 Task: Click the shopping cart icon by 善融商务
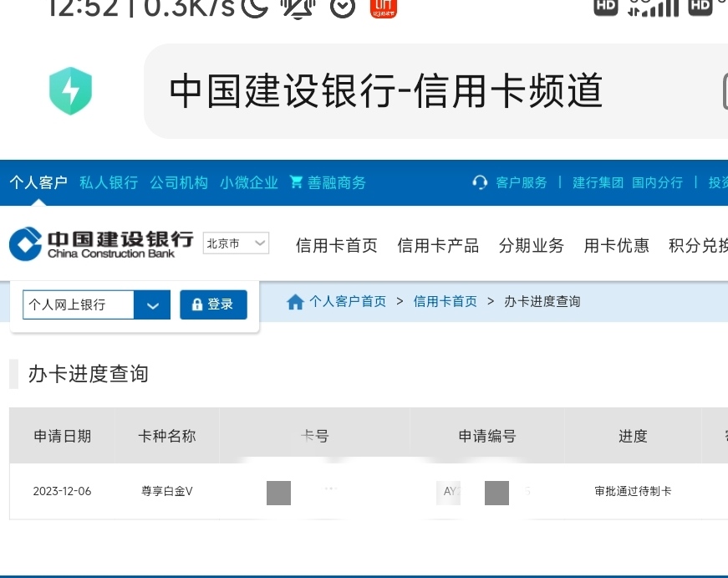pos(296,182)
